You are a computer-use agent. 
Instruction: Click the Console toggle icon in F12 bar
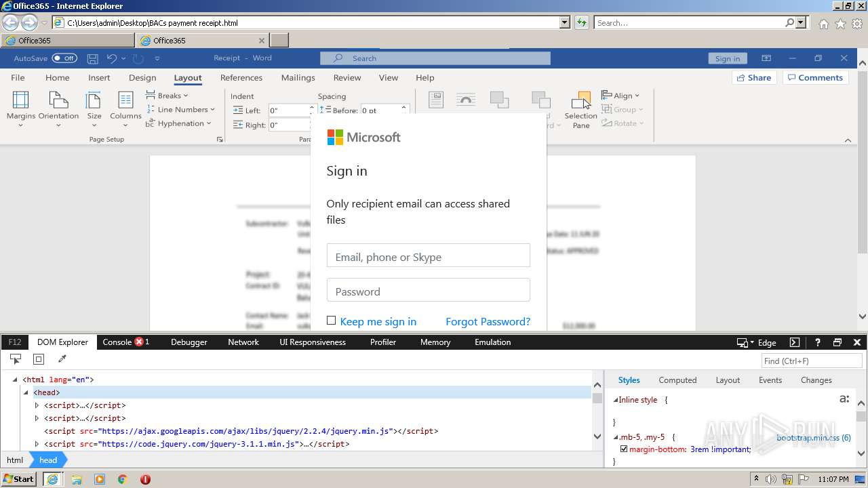(x=795, y=342)
